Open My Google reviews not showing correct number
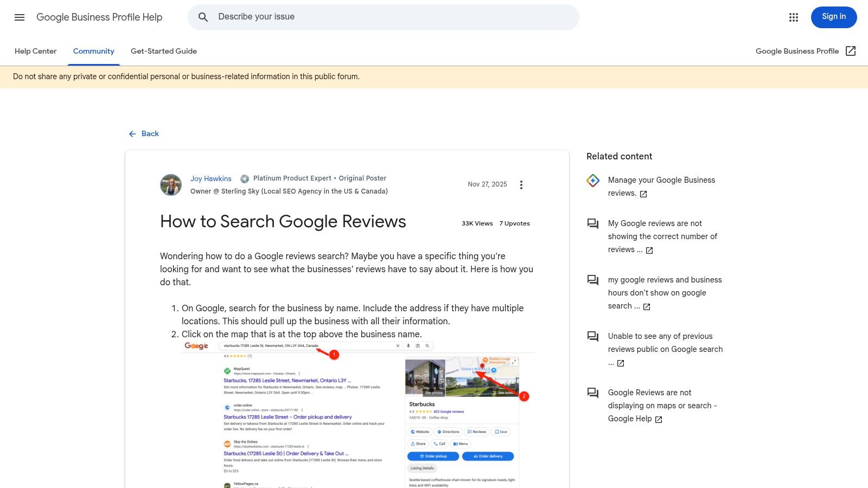The image size is (868, 488). click(x=662, y=236)
